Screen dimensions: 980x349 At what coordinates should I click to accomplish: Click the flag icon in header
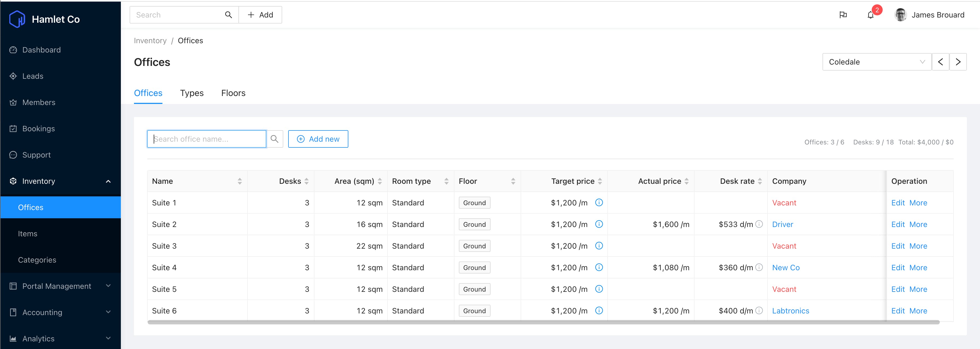(x=843, y=15)
